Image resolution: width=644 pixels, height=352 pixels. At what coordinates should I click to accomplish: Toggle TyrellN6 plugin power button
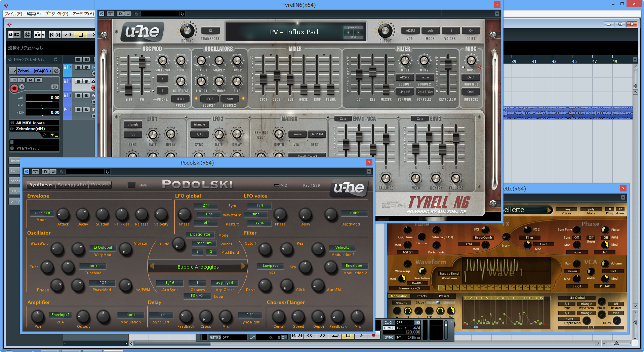pos(102,14)
